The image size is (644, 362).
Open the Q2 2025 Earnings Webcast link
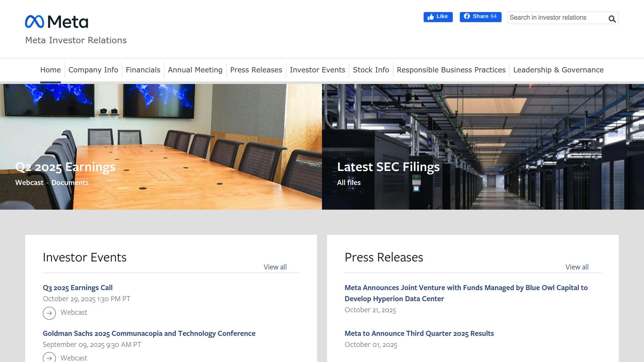[29, 183]
